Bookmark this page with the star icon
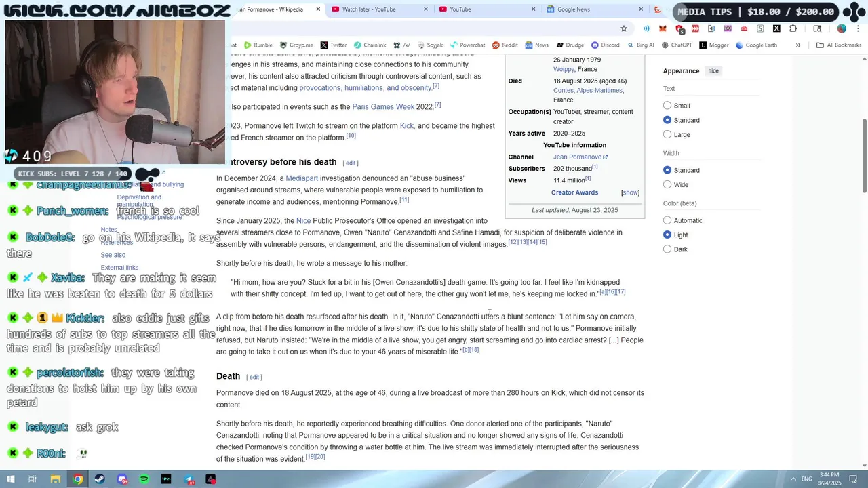868x488 pixels. (x=624, y=28)
